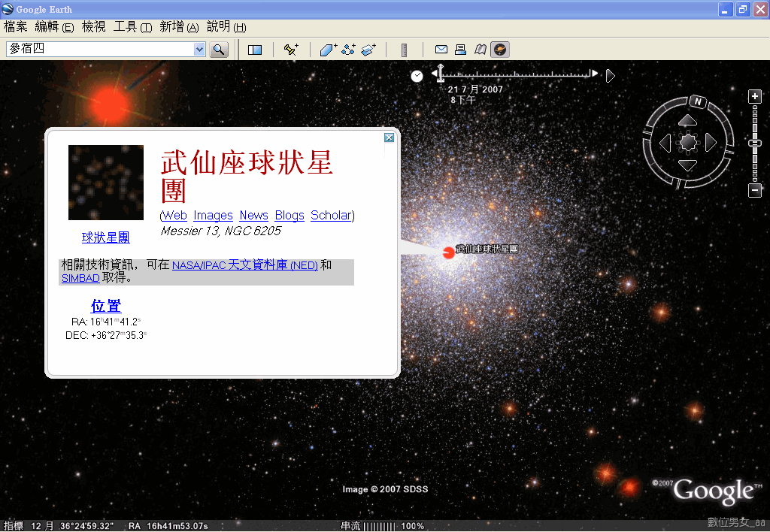Viewport: 770px width, 532px height.
Task: Click the Images link in balloon
Action: tap(213, 215)
